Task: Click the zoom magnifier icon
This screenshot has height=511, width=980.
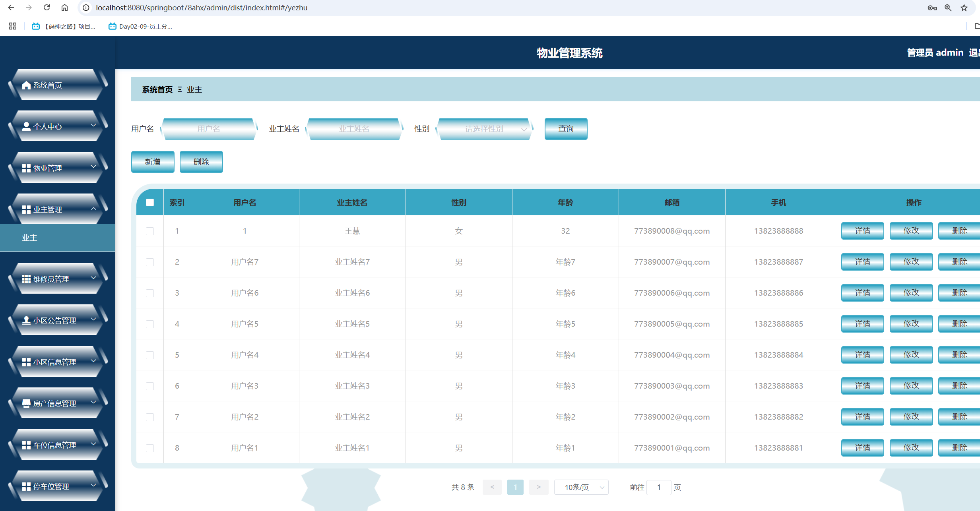Action: 948,8
